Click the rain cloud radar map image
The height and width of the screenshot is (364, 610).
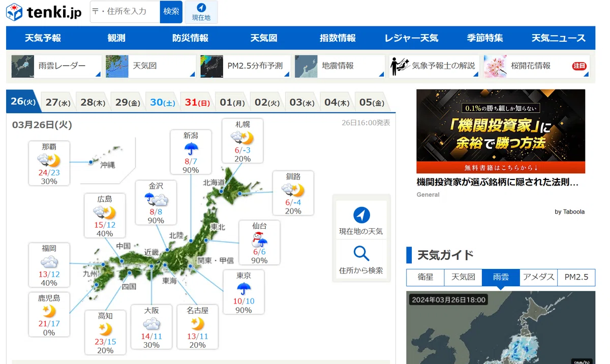[x=501, y=327]
